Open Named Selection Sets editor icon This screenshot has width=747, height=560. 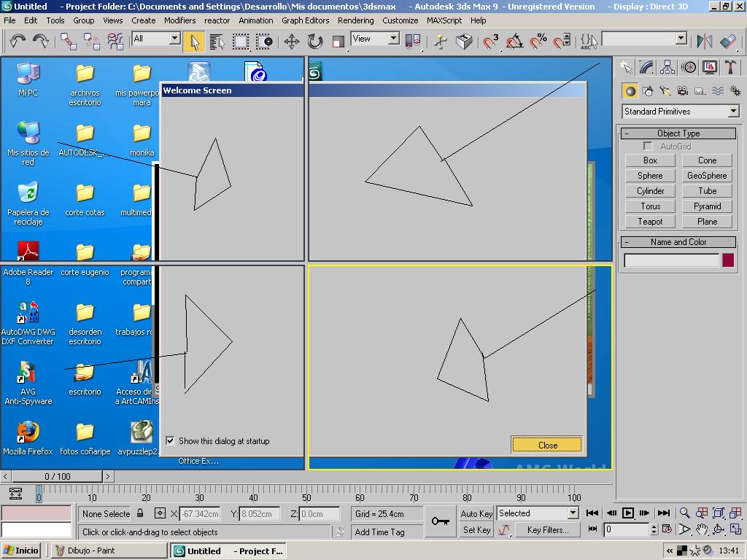click(x=589, y=42)
